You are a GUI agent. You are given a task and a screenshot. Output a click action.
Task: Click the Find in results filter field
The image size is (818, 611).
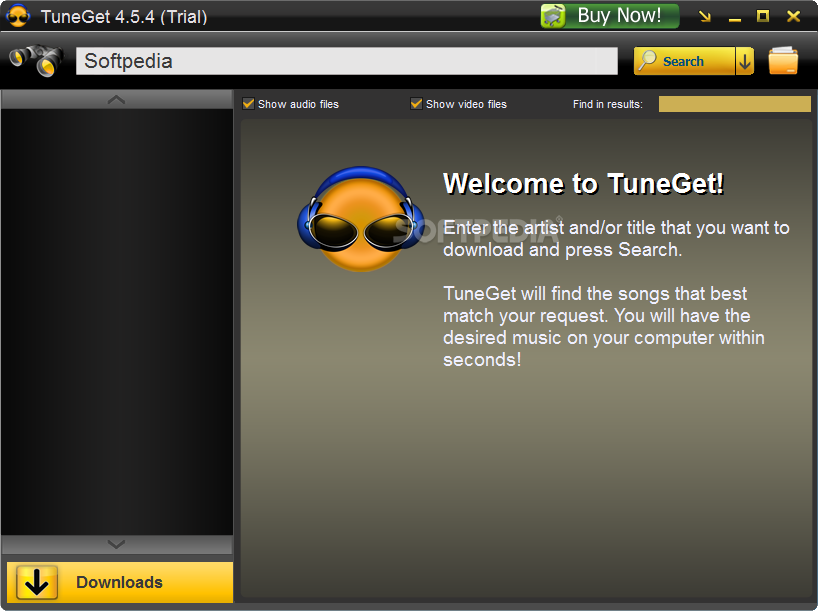tap(735, 104)
